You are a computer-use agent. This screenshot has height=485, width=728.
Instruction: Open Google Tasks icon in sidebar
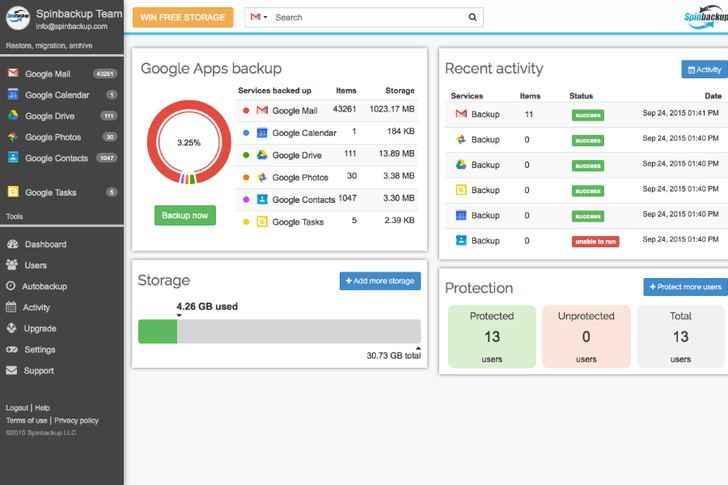[13, 191]
